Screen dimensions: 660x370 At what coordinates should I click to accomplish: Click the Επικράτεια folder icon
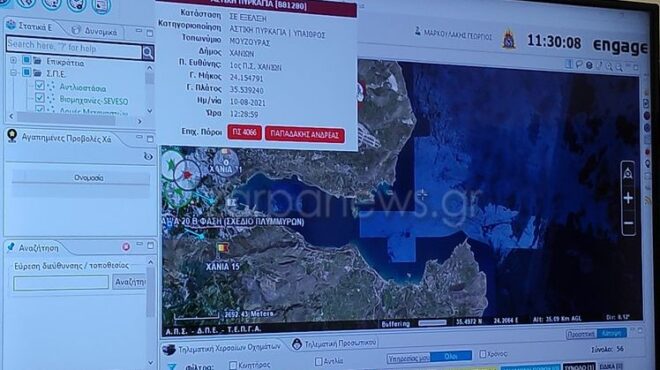click(x=38, y=61)
